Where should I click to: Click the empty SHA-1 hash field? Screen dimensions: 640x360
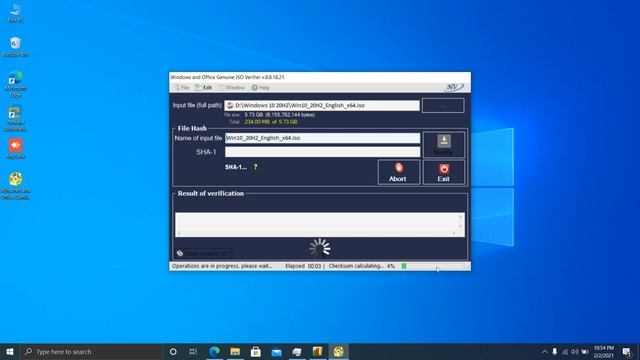322,152
